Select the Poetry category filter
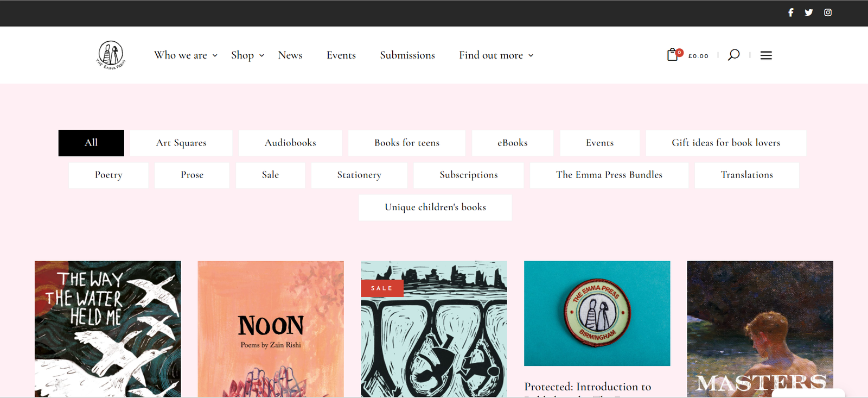 coord(108,175)
